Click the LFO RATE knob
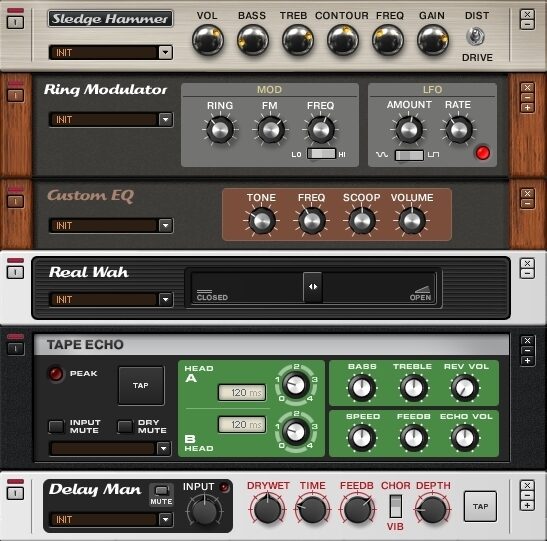Screen dimensions: 547x541 pos(459,130)
